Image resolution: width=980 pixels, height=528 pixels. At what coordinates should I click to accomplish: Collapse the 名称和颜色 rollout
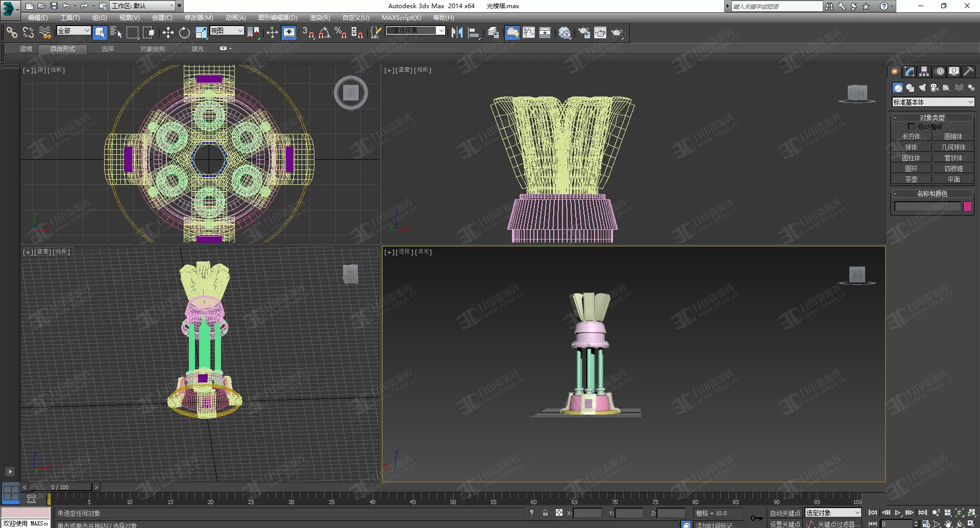pos(932,194)
